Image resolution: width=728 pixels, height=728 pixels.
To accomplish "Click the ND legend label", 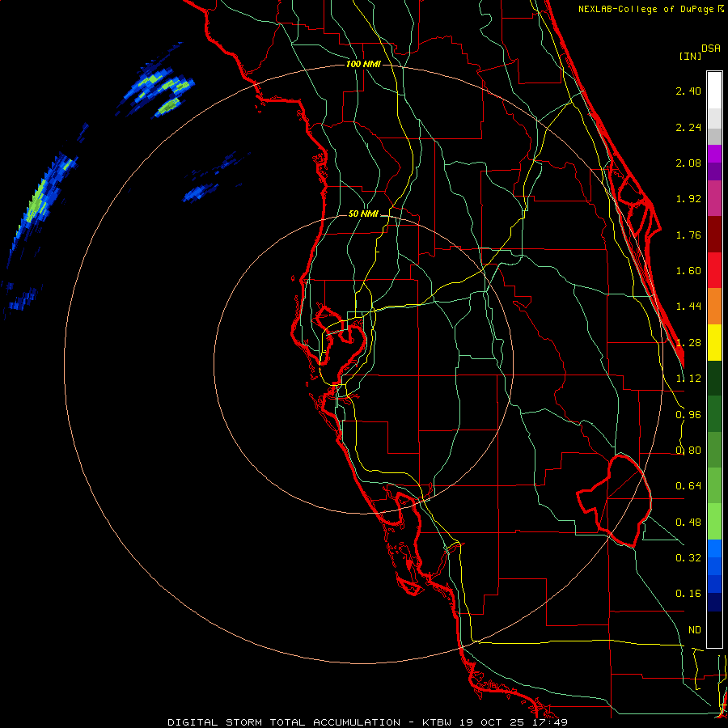I will pyautogui.click(x=695, y=630).
